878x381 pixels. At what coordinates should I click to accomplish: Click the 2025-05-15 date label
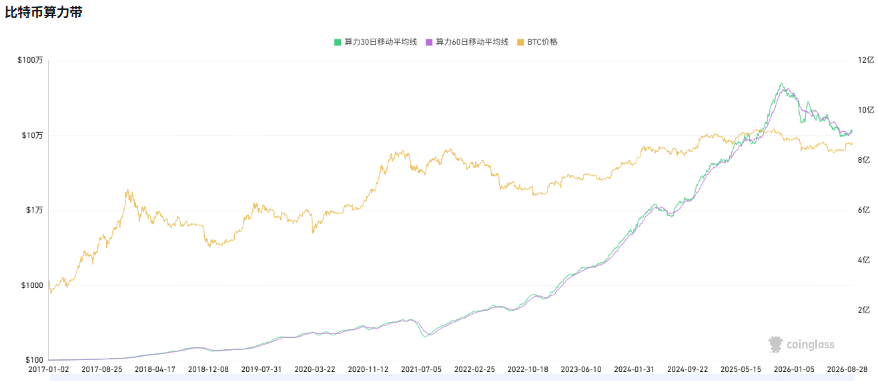pos(741,369)
